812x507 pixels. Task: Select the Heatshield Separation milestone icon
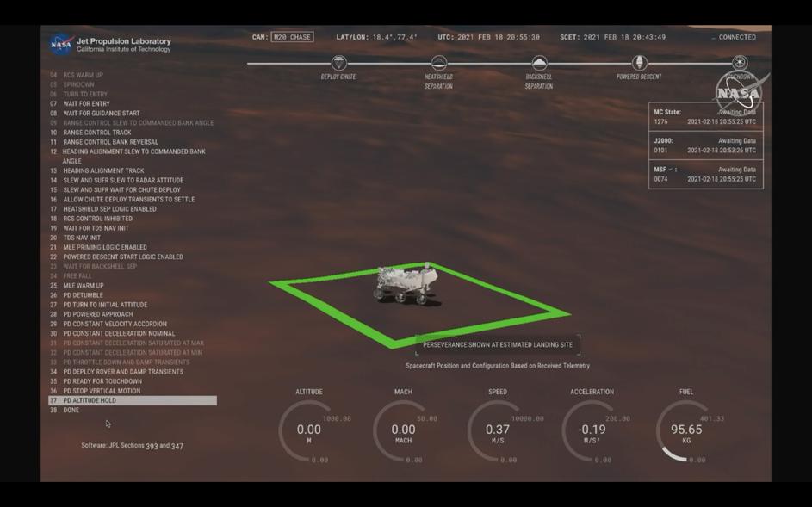pos(438,63)
